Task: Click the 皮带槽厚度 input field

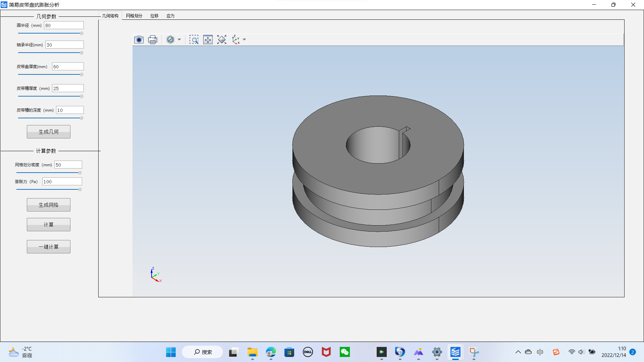Action: click(68, 88)
